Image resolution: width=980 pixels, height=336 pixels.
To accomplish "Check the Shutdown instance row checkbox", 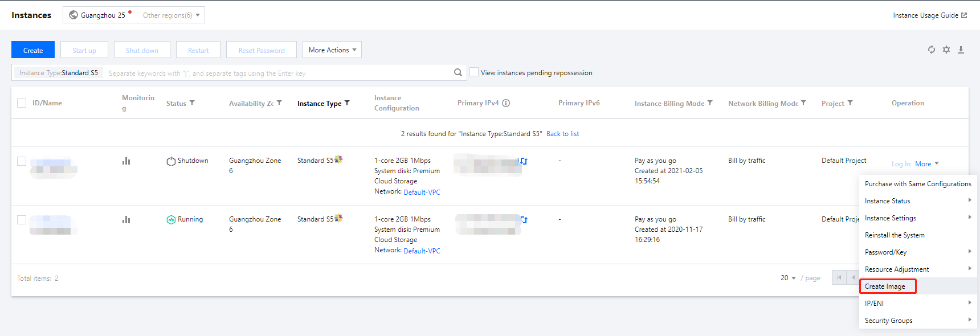I will pos(22,161).
